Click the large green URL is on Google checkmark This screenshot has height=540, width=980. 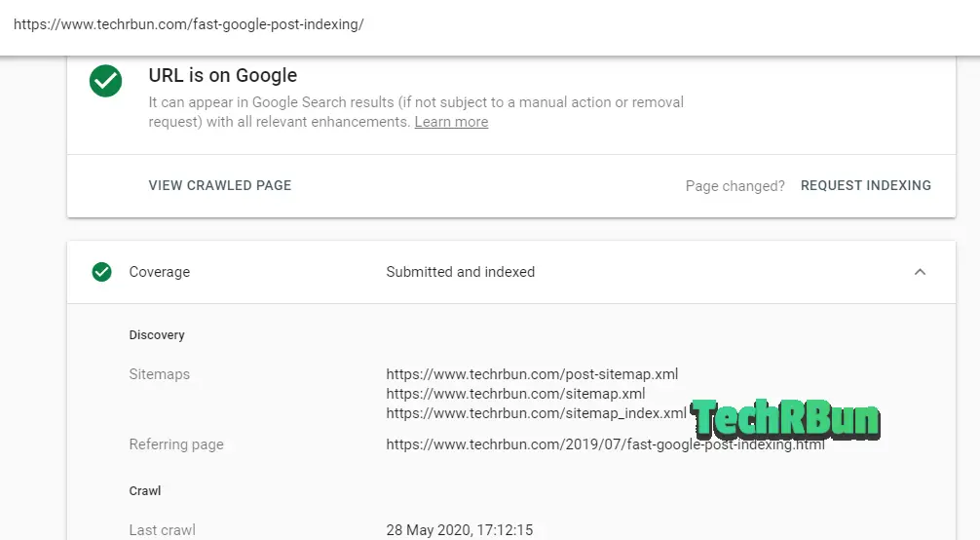(x=105, y=81)
